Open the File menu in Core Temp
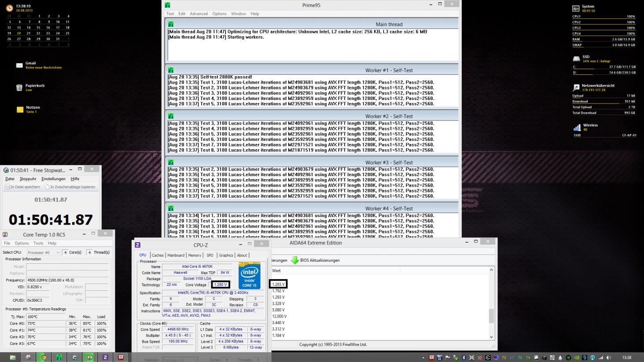 coord(7,243)
